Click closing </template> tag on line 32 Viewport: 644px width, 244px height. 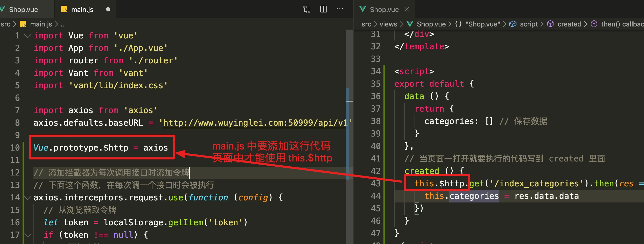(x=422, y=46)
